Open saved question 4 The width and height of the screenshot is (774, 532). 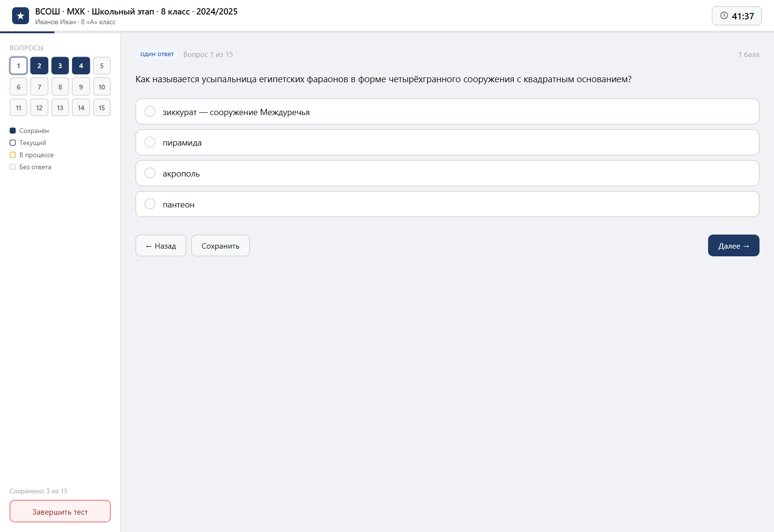81,66
